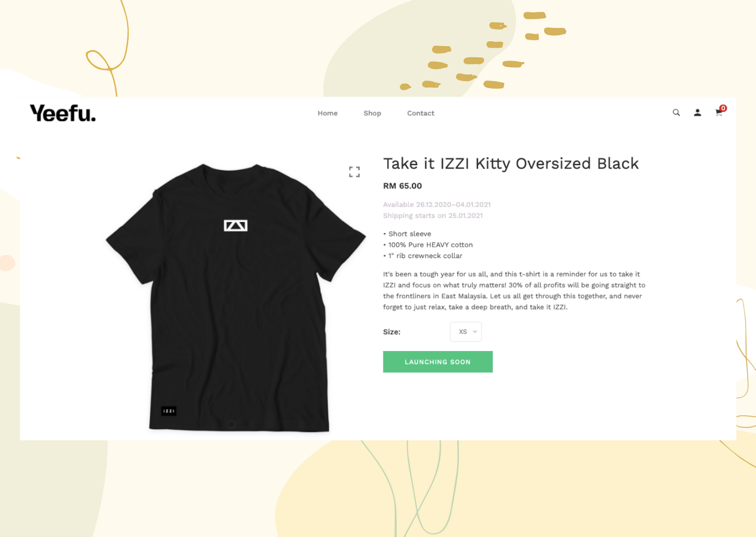Viewport: 756px width, 537px height.
Task: Click the white IZZI chest logo
Action: coord(236,225)
